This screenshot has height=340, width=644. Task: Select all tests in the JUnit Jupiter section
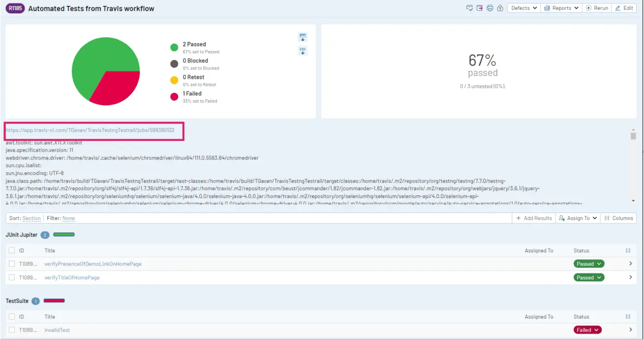coord(12,250)
